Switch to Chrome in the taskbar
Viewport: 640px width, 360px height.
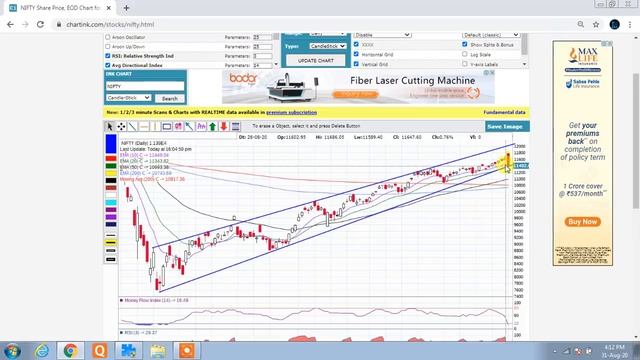[71, 351]
